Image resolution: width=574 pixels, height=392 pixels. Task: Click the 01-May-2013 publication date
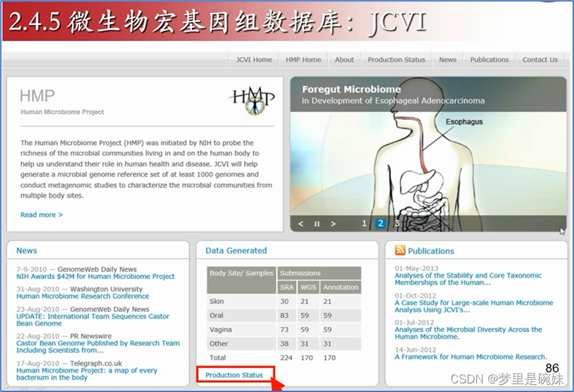(x=416, y=269)
